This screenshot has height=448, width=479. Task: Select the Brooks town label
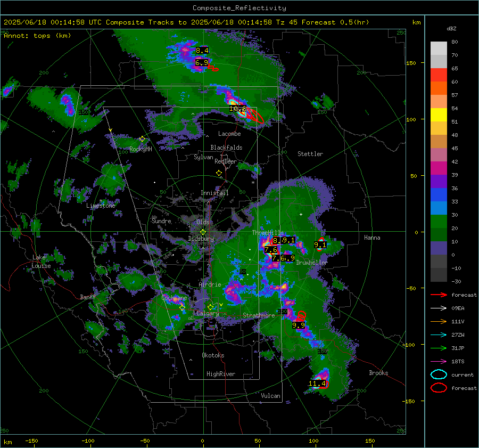point(378,373)
